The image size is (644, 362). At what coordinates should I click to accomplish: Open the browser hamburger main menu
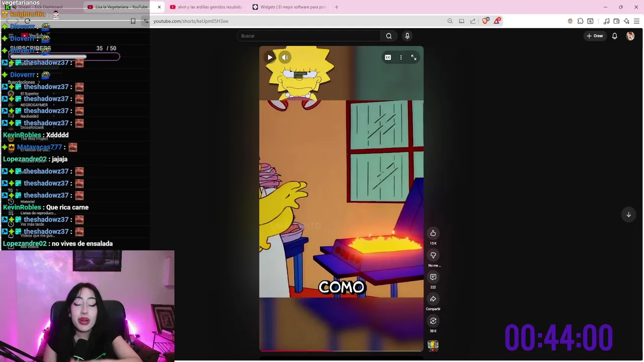[636, 21]
